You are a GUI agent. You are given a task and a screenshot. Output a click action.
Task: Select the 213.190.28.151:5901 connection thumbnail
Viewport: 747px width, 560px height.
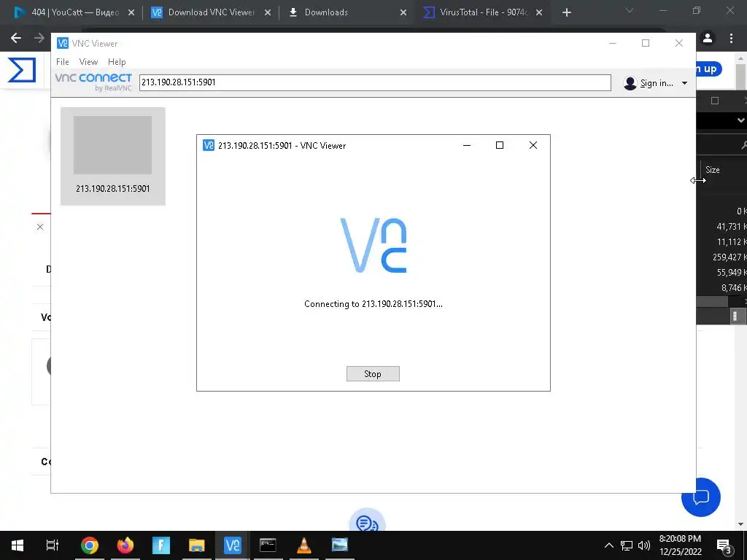coord(113,156)
